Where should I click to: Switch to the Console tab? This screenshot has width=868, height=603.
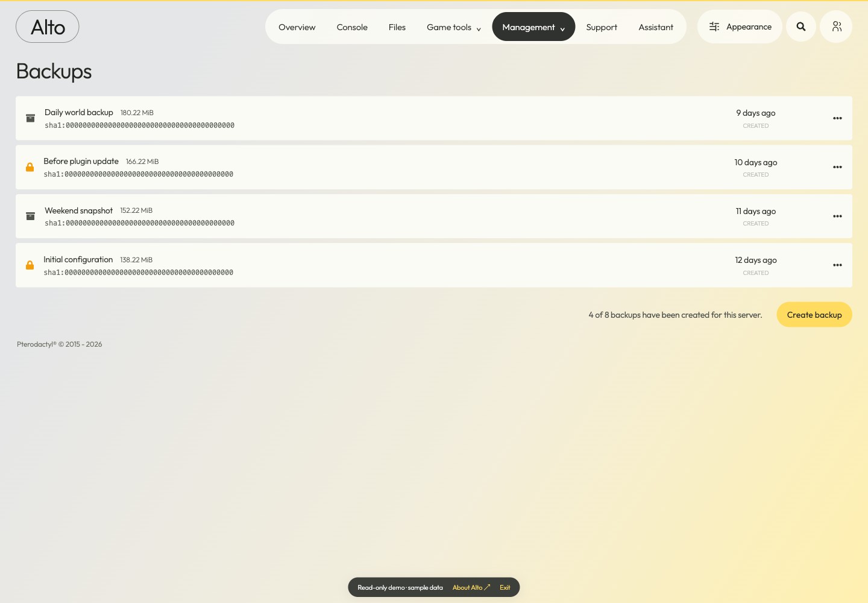(352, 27)
